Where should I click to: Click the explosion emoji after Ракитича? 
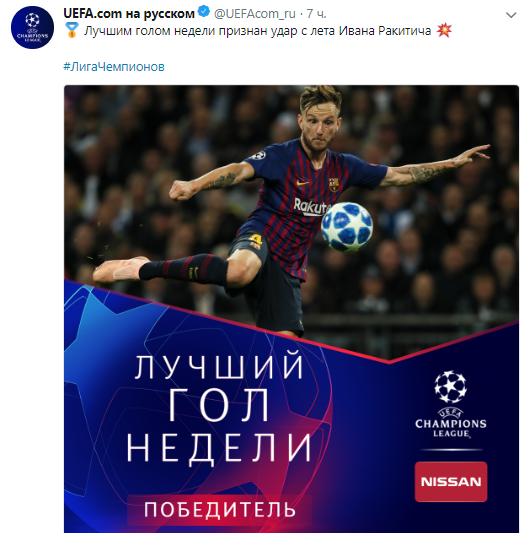click(444, 30)
